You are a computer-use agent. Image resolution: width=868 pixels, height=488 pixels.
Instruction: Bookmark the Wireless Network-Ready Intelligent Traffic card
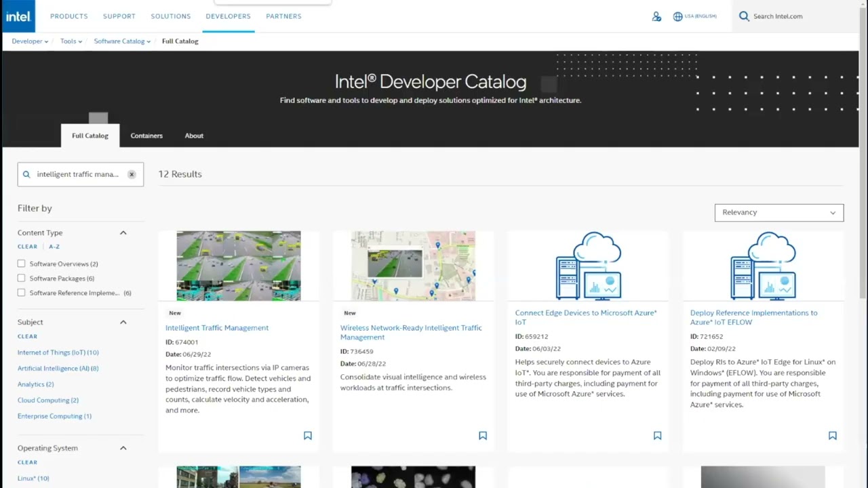click(x=483, y=436)
